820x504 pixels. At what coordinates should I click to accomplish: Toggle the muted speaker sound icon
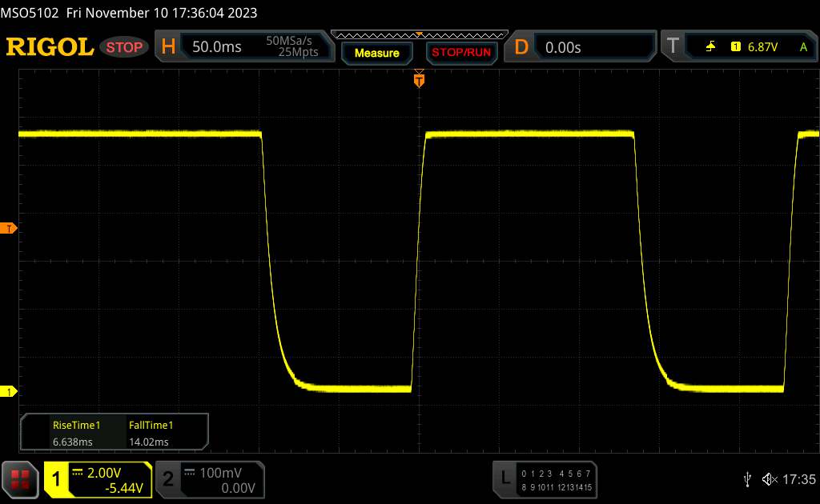pos(769,478)
